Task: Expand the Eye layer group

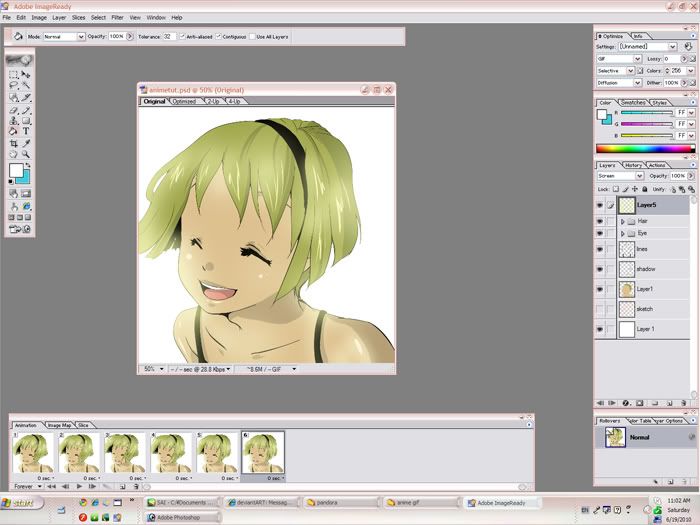Action: click(622, 233)
